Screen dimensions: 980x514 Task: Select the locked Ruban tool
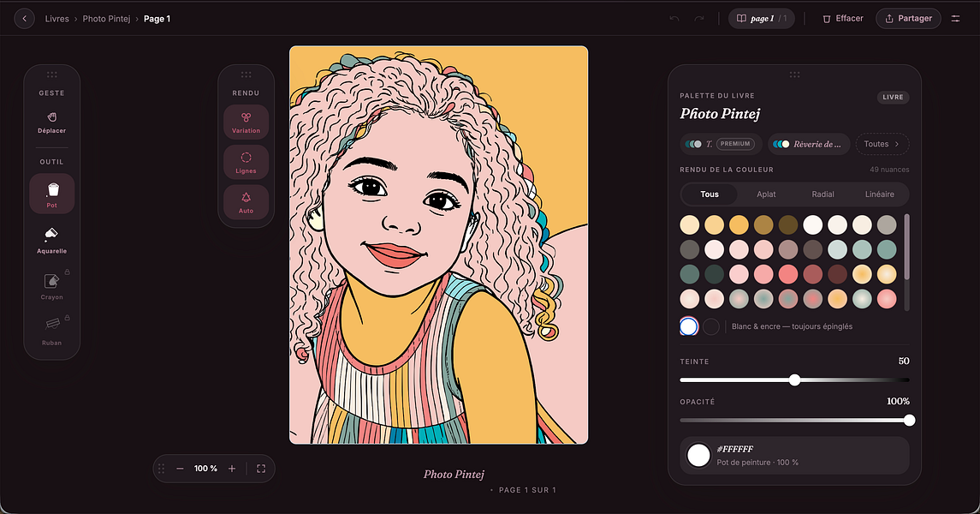[x=52, y=332]
